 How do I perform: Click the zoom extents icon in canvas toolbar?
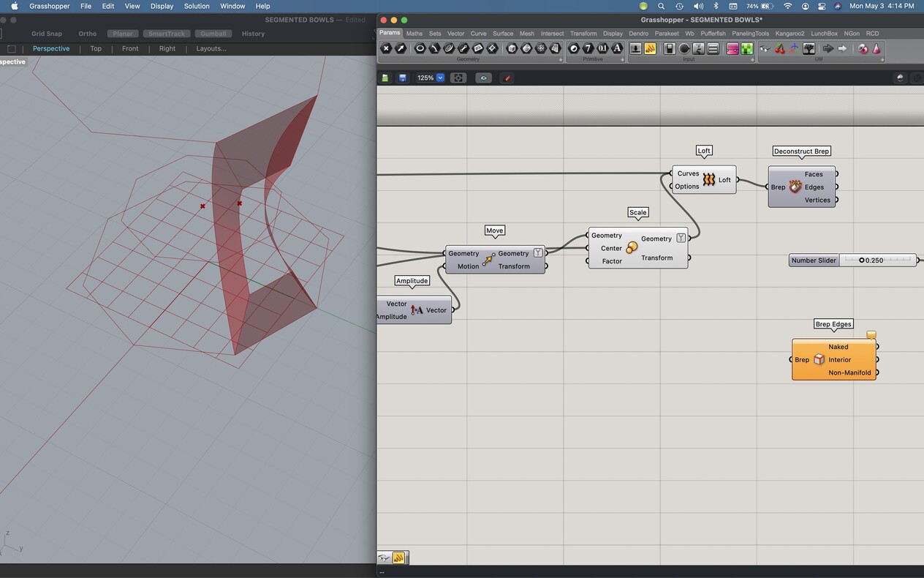coord(458,78)
